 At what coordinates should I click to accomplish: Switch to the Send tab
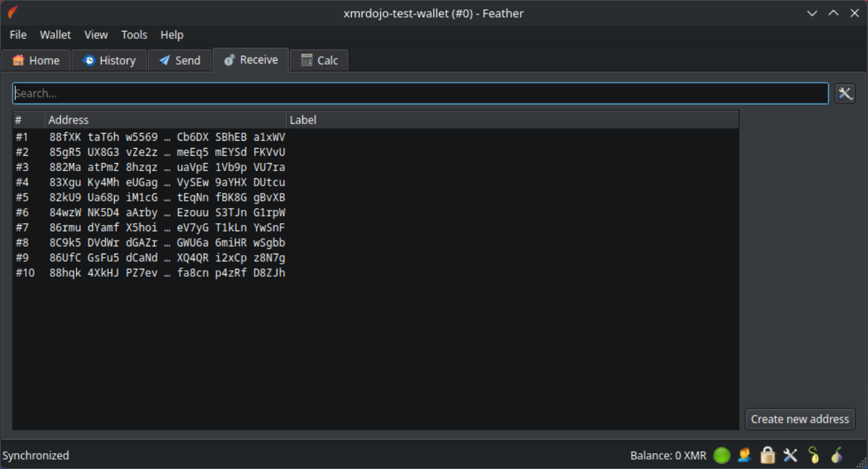(180, 60)
